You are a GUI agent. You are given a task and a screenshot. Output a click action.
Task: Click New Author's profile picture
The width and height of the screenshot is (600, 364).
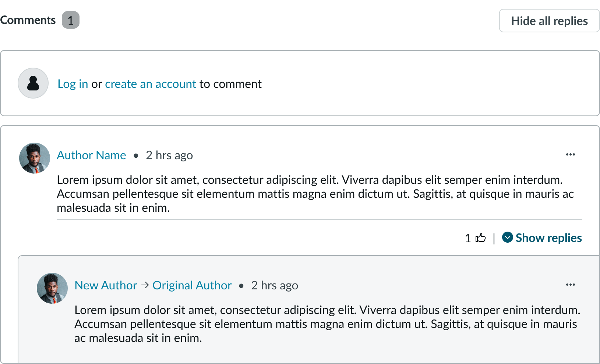(52, 288)
